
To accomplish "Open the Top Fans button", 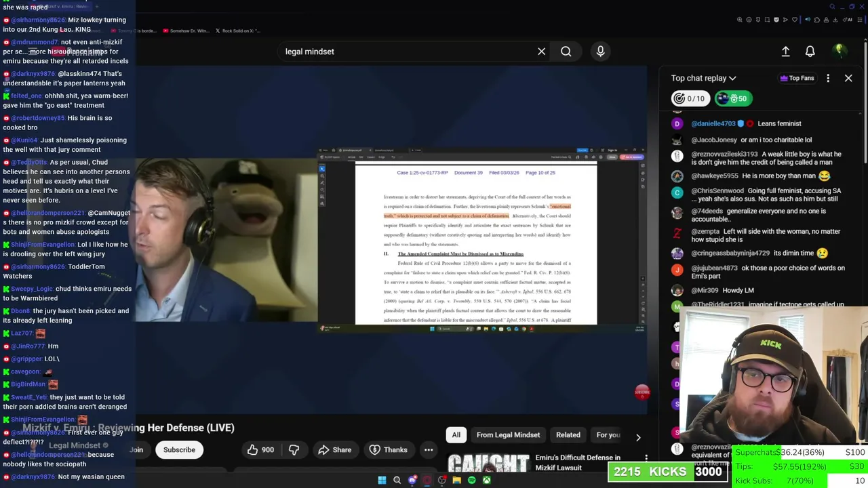I will point(797,78).
